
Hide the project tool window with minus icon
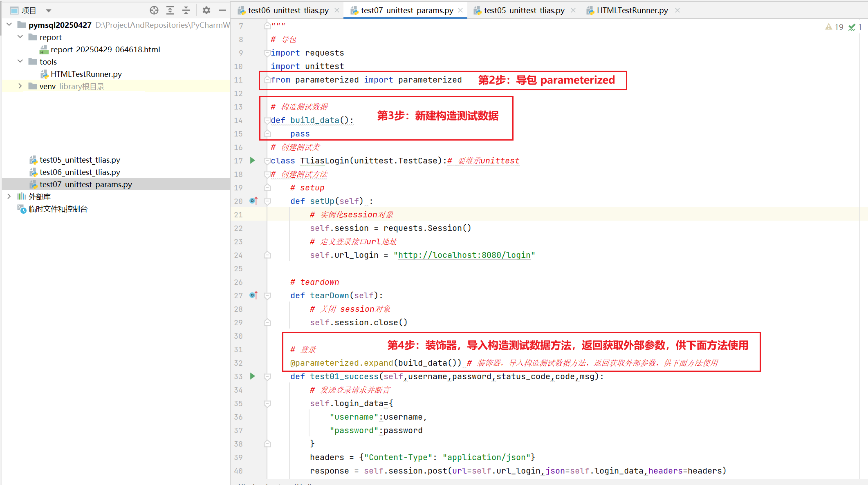coord(222,11)
